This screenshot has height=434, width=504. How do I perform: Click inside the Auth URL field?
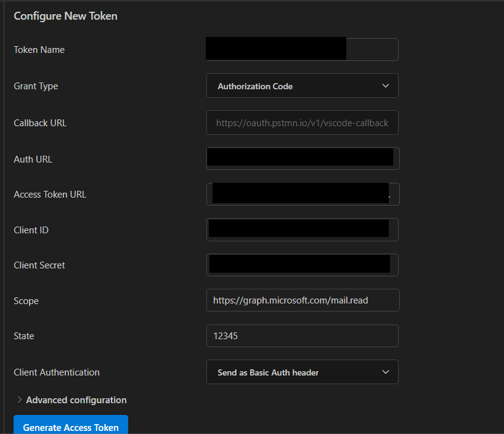[302, 158]
